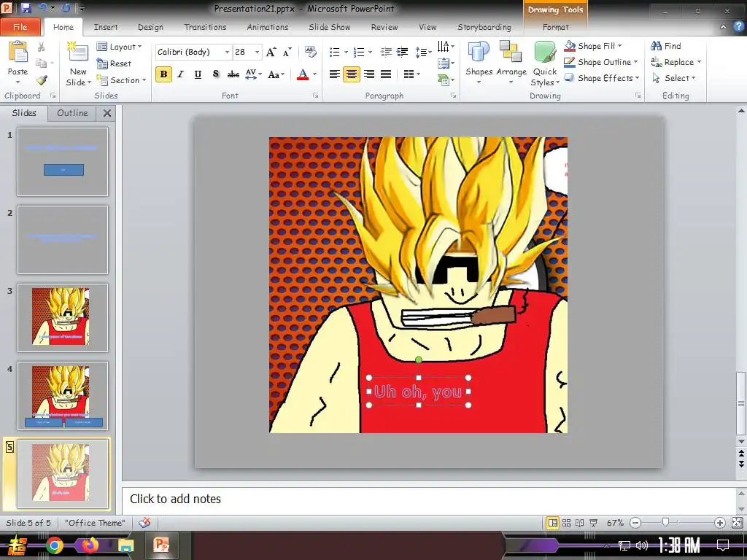Screen dimensions: 747x560
Task: Toggle Center text alignment
Action: click(352, 74)
